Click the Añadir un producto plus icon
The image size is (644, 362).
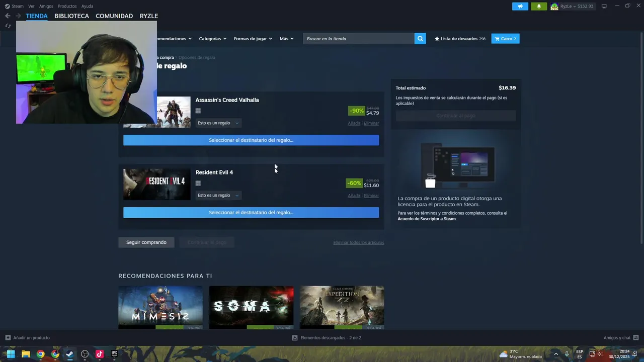click(8, 338)
